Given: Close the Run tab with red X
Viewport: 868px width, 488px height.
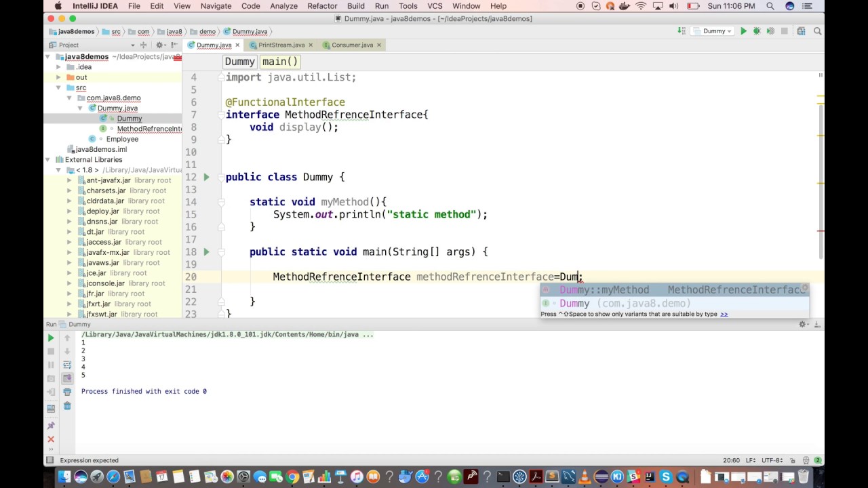Looking at the screenshot, I should point(51,439).
